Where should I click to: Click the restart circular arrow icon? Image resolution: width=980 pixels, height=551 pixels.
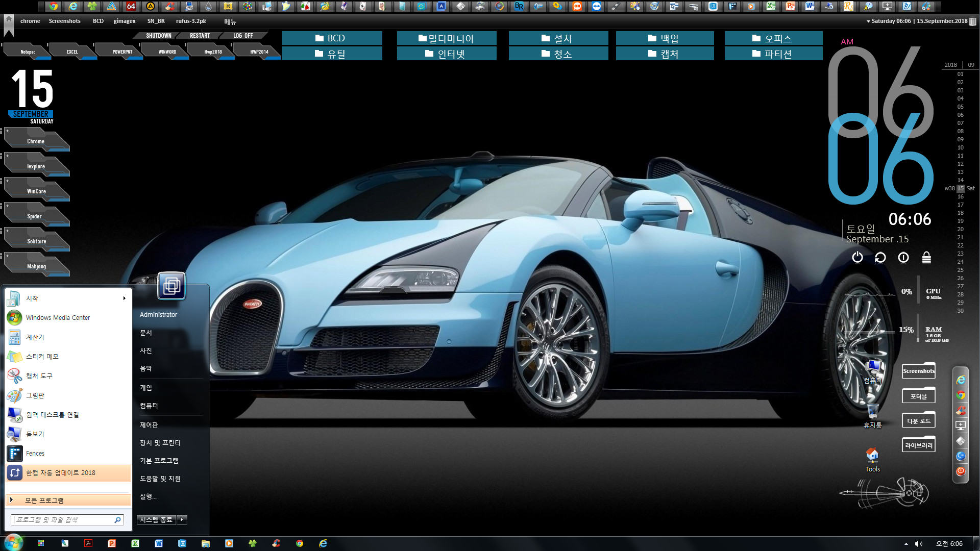click(x=880, y=258)
